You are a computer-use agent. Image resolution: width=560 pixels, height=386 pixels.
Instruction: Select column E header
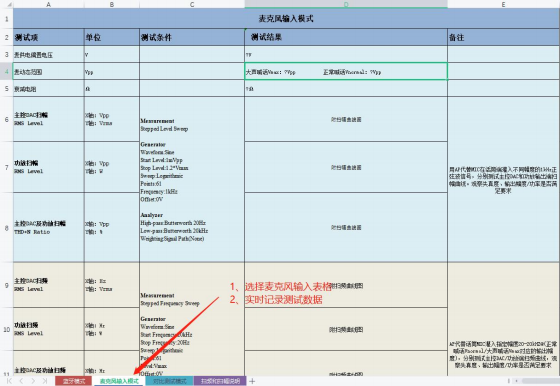(503, 4)
